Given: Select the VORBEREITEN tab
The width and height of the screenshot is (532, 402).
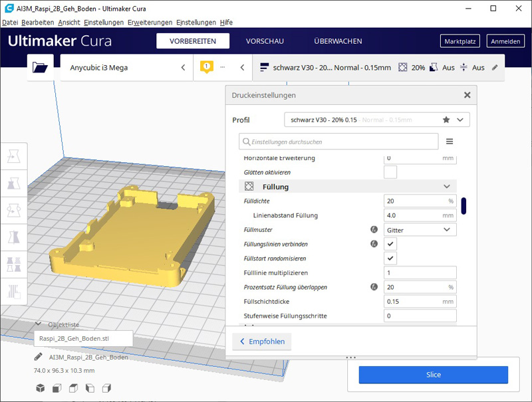Looking at the screenshot, I should (193, 41).
